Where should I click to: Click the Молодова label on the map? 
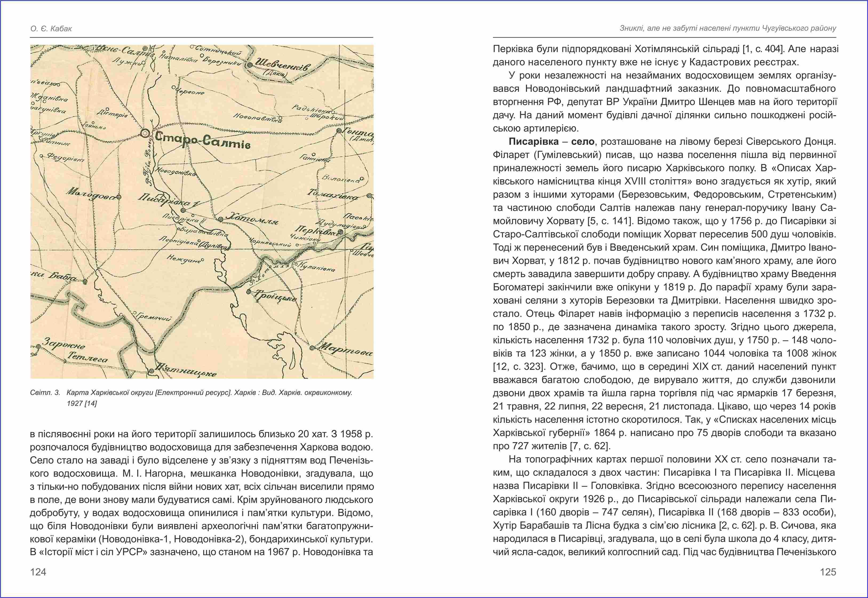coord(91,194)
